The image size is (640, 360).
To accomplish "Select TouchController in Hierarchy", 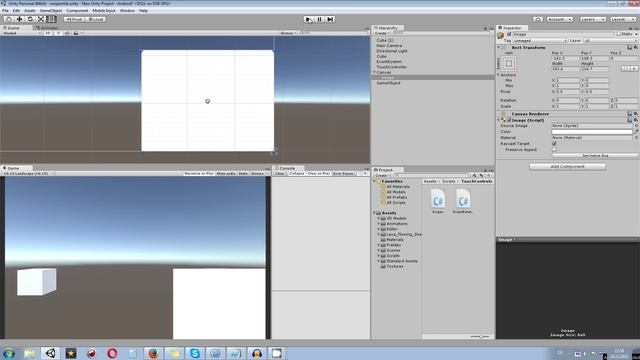I will 391,67.
